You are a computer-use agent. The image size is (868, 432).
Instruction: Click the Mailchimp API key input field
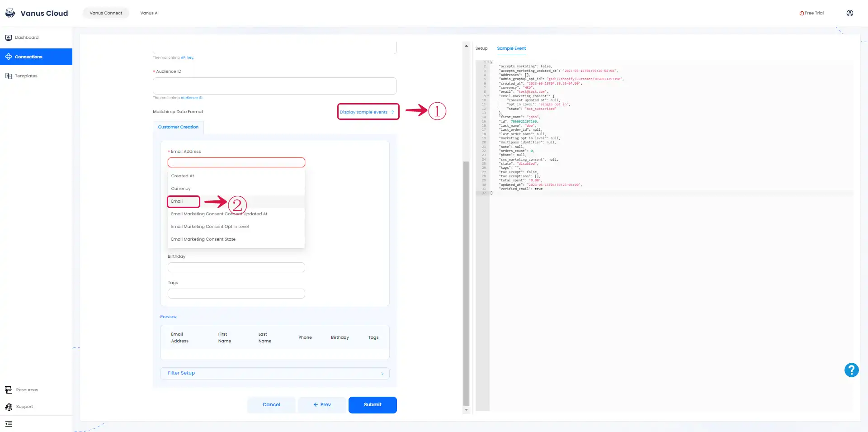275,47
